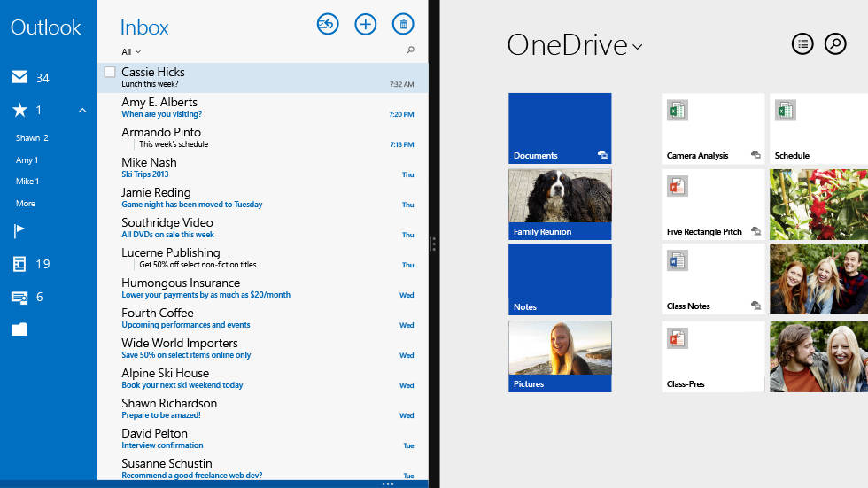Click the Outlook title
Screen dimensions: 868x488
45,27
